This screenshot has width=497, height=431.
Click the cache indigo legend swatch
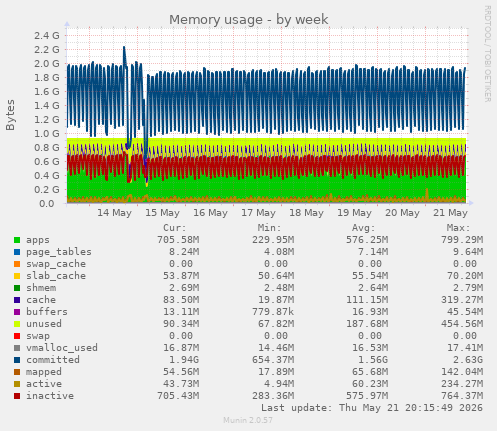(17, 300)
